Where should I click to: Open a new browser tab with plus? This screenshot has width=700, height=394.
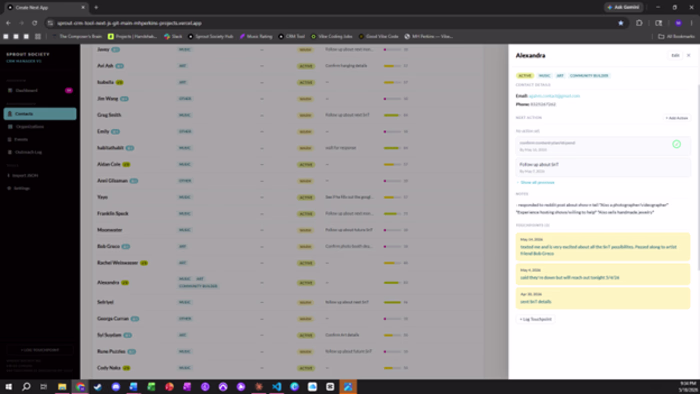[96, 7]
